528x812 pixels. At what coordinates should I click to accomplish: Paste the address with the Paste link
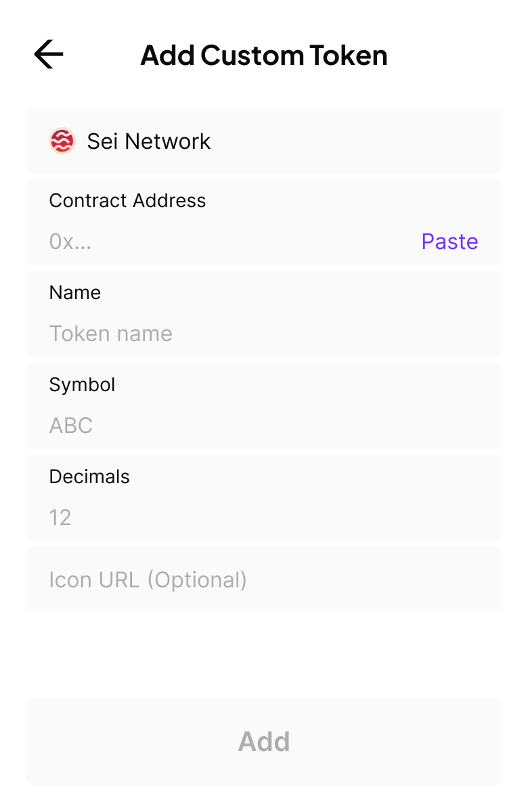coord(449,242)
